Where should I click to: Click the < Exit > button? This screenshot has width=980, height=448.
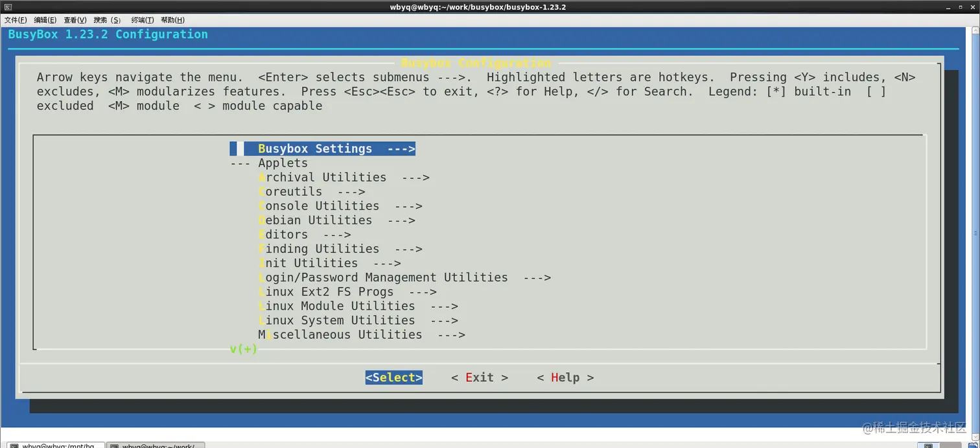click(480, 377)
